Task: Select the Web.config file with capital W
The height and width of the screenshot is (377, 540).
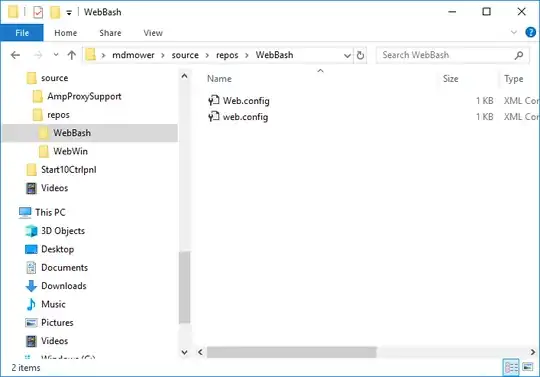Action: [x=246, y=101]
